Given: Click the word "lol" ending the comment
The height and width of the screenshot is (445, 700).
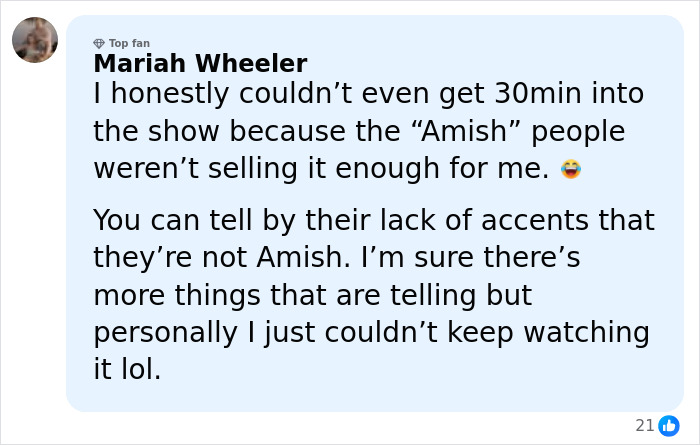Looking at the screenshot, I should tap(139, 369).
